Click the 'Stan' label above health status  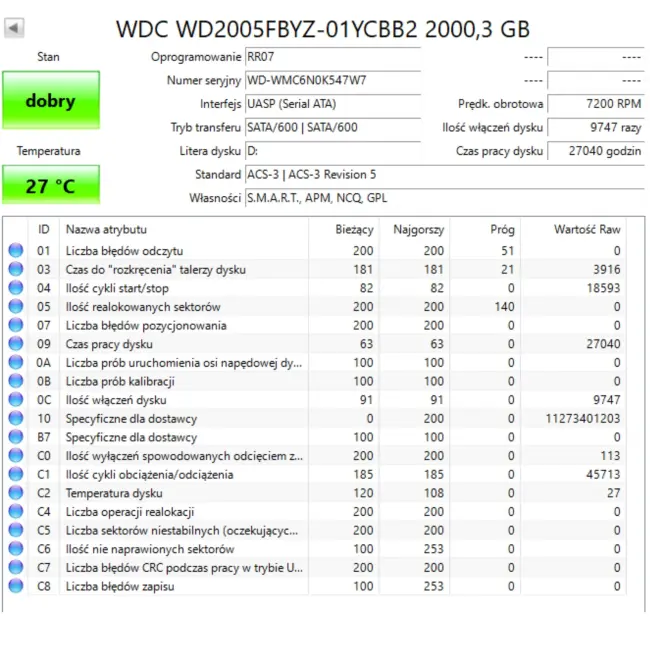coord(48,57)
